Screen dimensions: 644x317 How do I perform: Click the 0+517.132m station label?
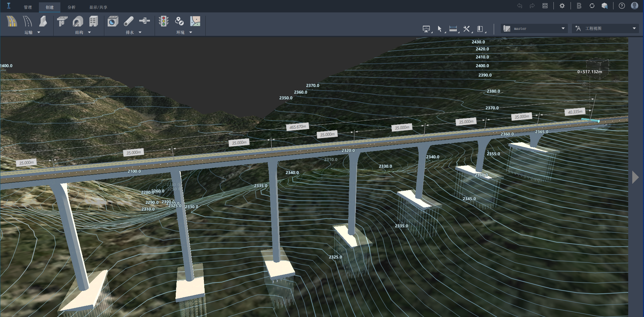click(x=590, y=72)
